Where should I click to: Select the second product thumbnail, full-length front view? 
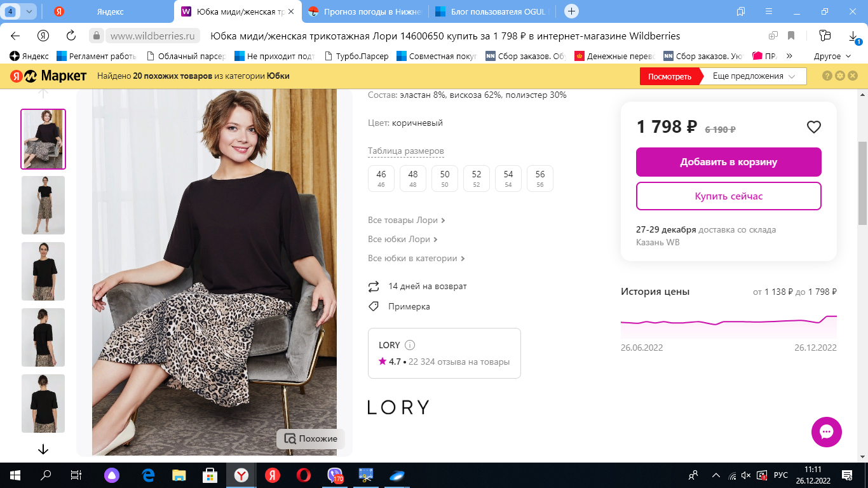[x=43, y=205]
